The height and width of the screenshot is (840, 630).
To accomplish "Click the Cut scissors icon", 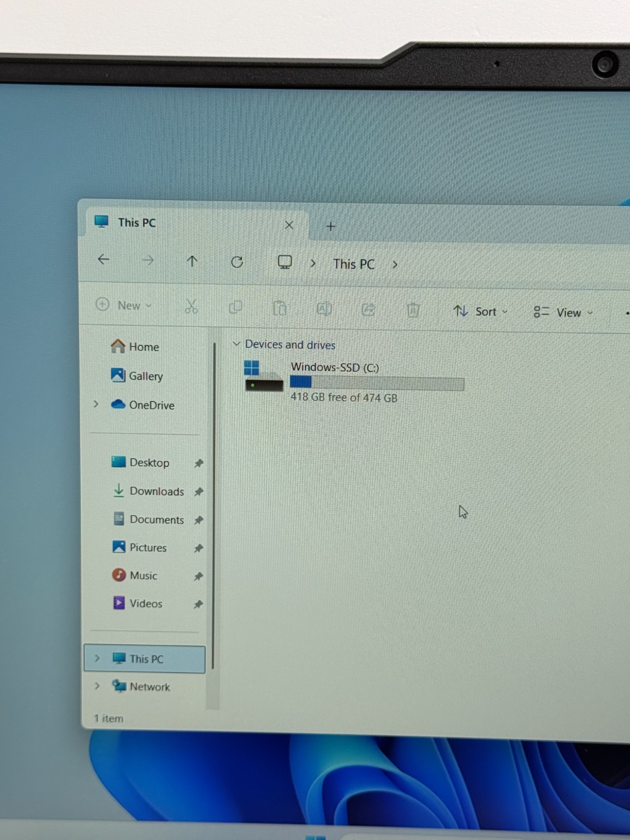I will coord(191,306).
